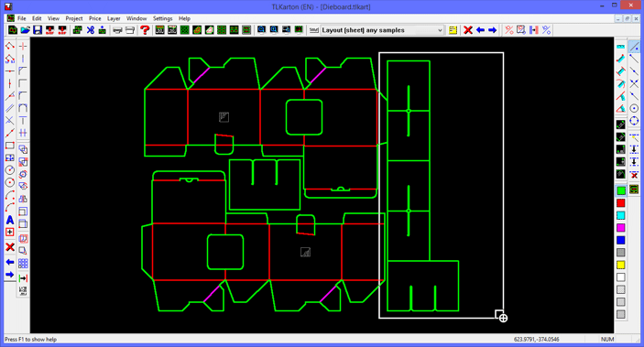Image resolution: width=644 pixels, height=347 pixels.
Task: Toggle the circle center snap mode icon
Action: pos(634,108)
